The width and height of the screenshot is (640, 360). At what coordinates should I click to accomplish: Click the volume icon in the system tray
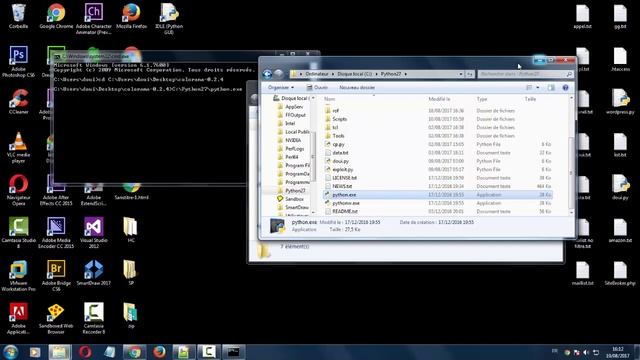coord(586,352)
